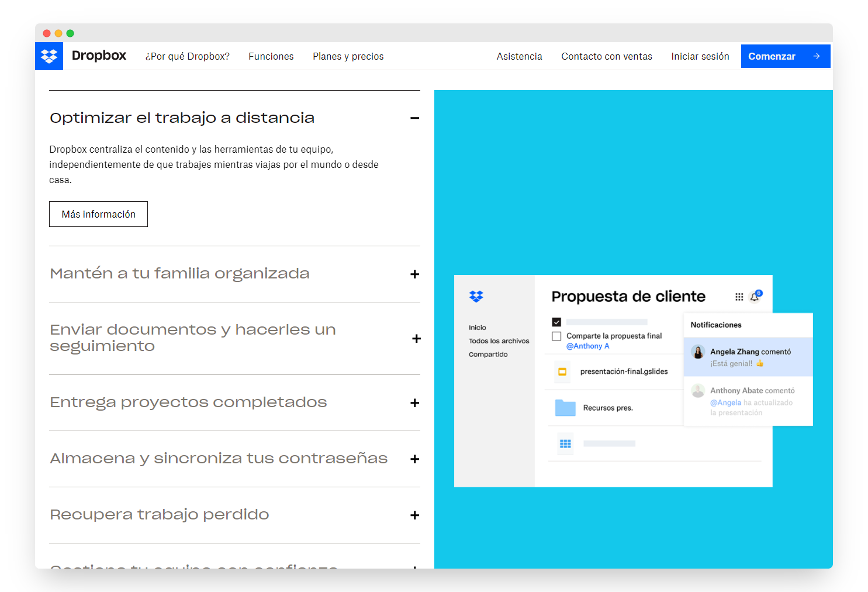Image resolution: width=868 pixels, height=592 pixels.
Task: Click Angela Zhang's avatar in notifications
Action: (x=698, y=352)
